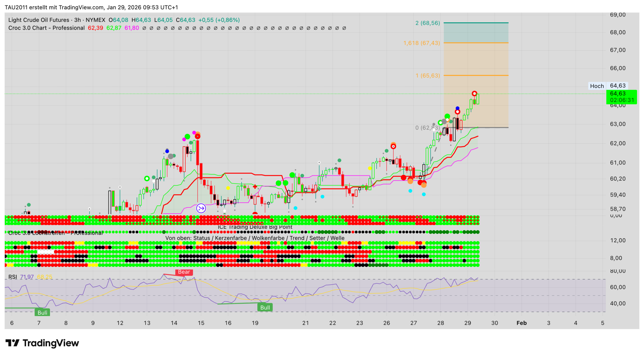Click the TradingView logo at bottom left
The image size is (644, 357).
click(x=42, y=343)
